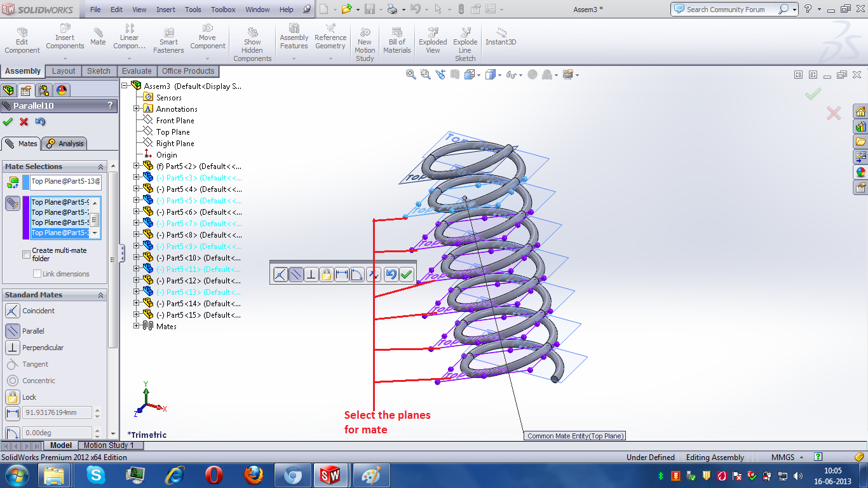Expand Part5<10> in feature tree

pyautogui.click(x=137, y=257)
